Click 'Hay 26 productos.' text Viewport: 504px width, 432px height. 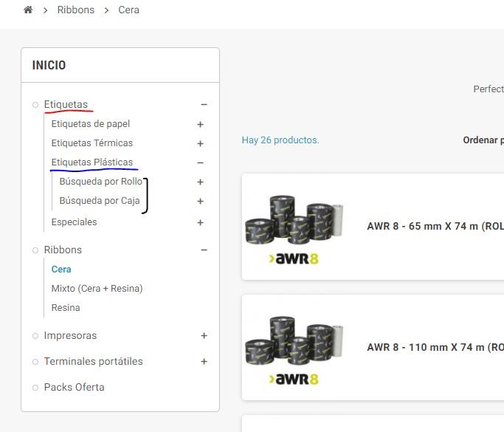(x=280, y=140)
